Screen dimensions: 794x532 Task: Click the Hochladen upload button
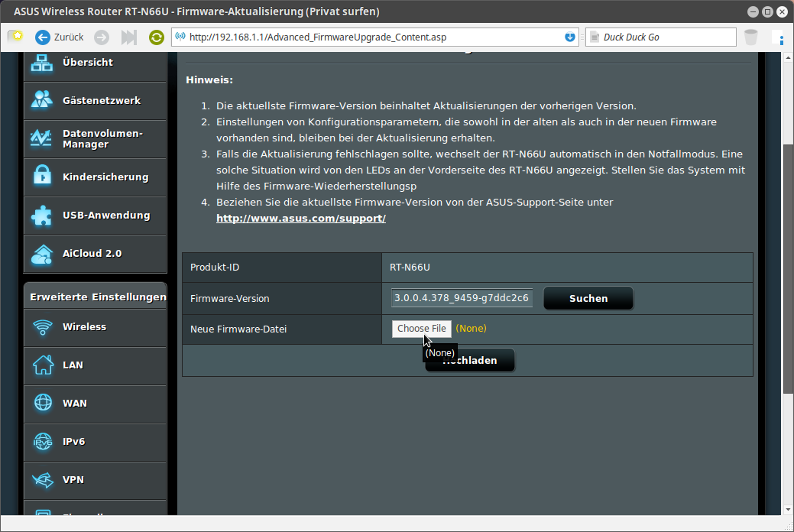click(469, 360)
